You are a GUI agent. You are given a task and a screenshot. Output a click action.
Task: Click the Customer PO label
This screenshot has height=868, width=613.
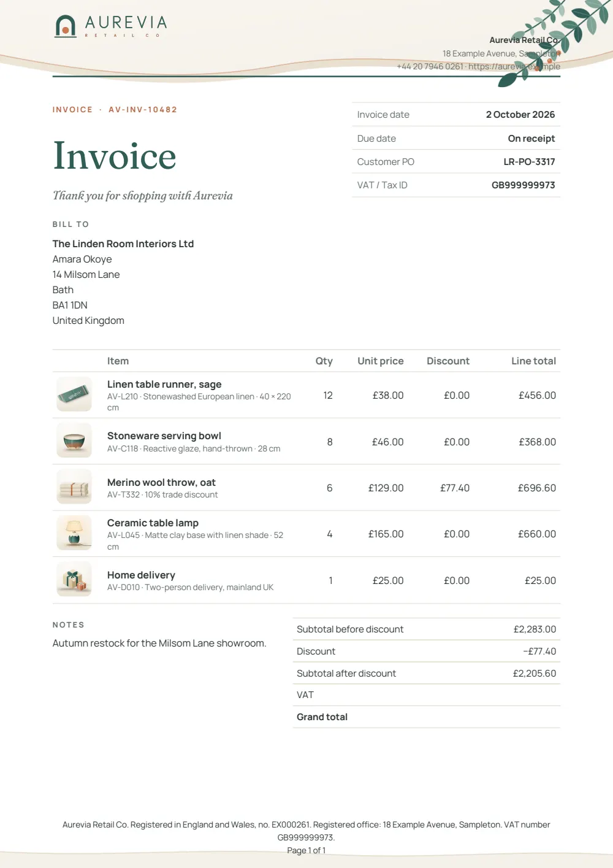(386, 162)
